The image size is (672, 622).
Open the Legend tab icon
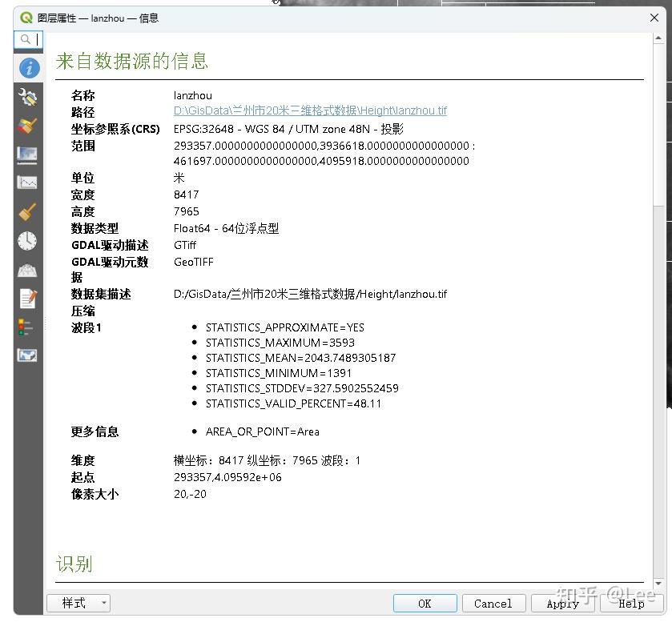click(26, 327)
